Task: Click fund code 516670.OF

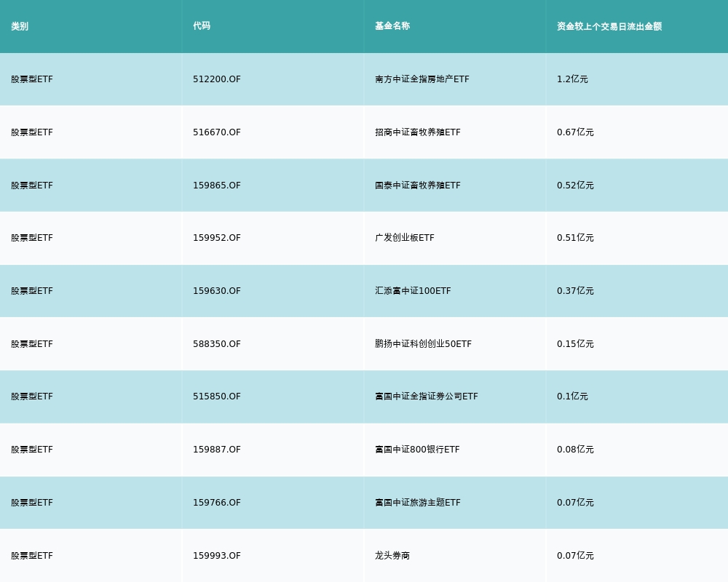Action: (217, 132)
